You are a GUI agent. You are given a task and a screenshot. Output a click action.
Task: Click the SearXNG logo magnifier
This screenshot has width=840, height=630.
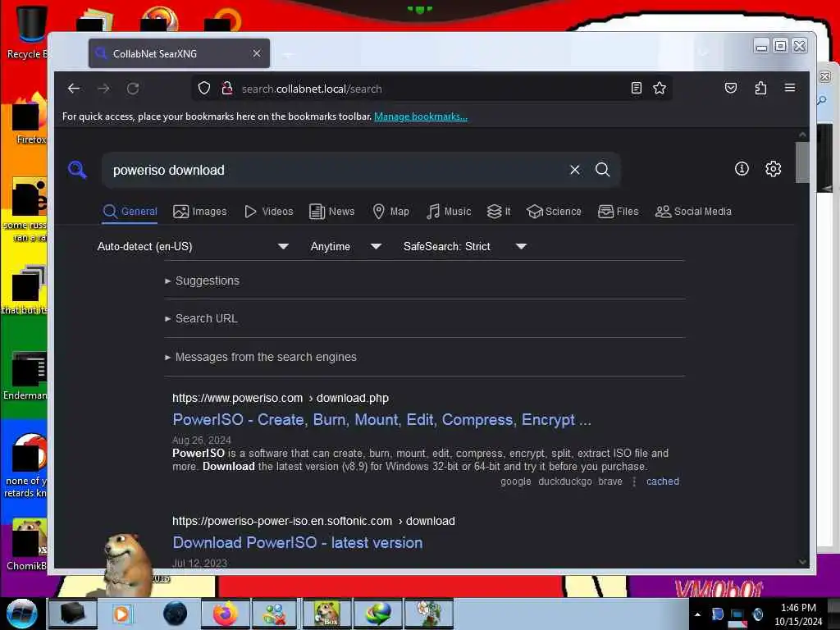(x=78, y=170)
